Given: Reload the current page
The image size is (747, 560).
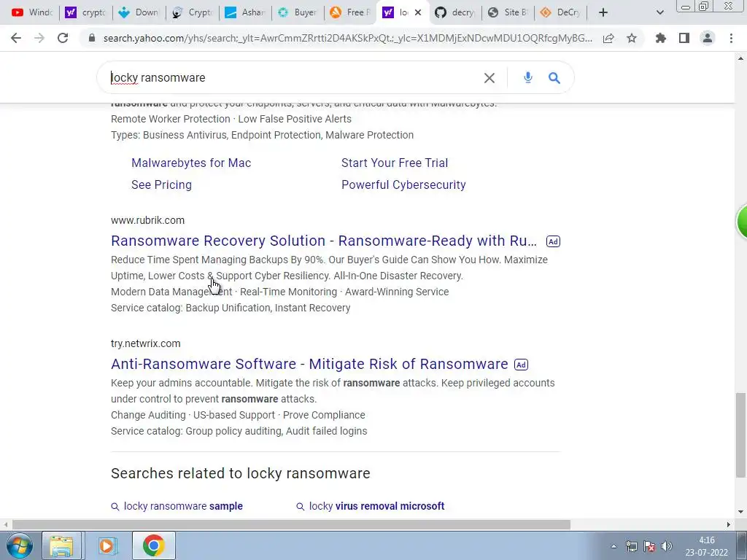Looking at the screenshot, I should click(63, 38).
